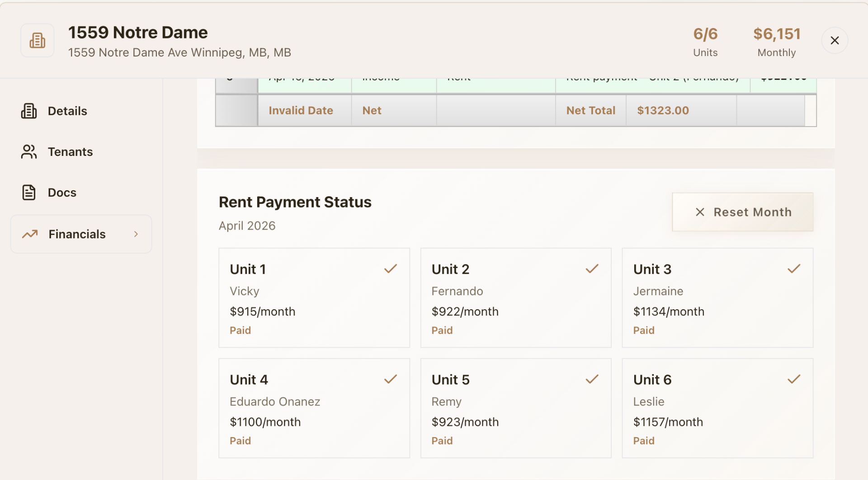Toggle paid checkmark for Unit 5
868x480 pixels.
[592, 379]
